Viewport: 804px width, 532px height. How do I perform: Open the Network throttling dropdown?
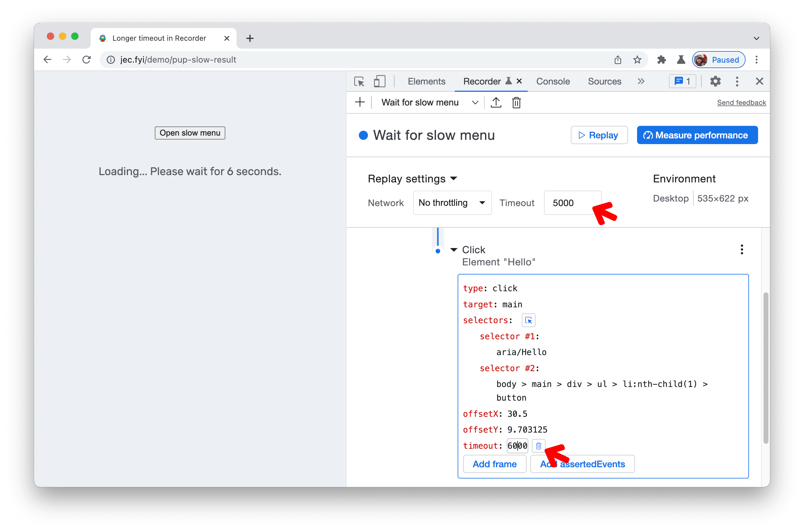click(451, 203)
